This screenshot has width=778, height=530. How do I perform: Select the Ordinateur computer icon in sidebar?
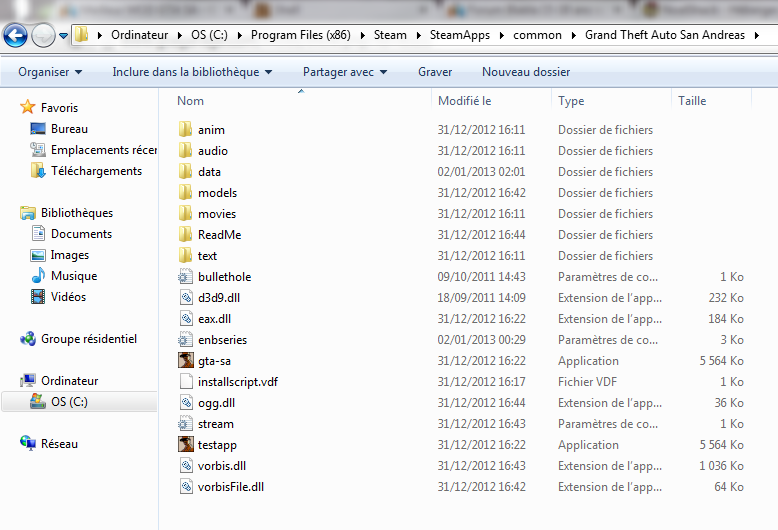click(x=28, y=381)
